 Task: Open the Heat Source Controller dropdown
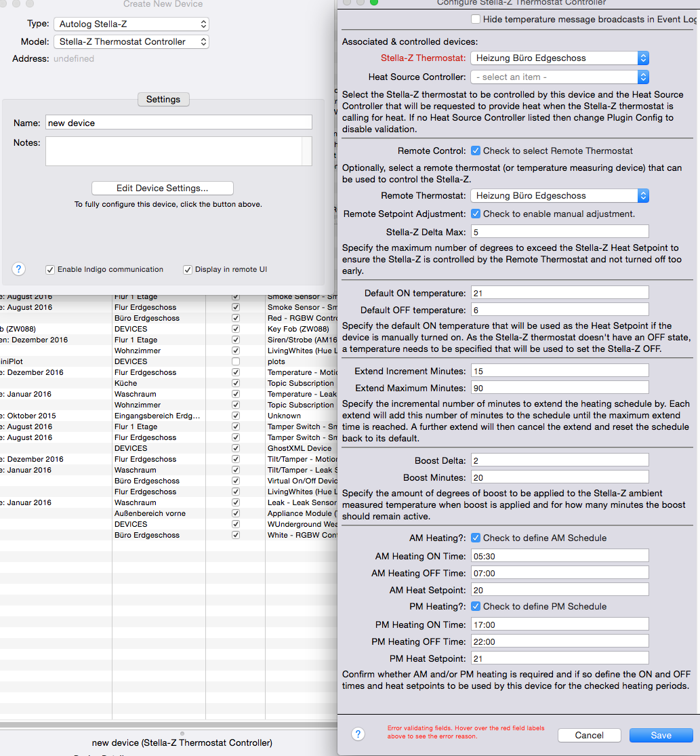point(560,77)
